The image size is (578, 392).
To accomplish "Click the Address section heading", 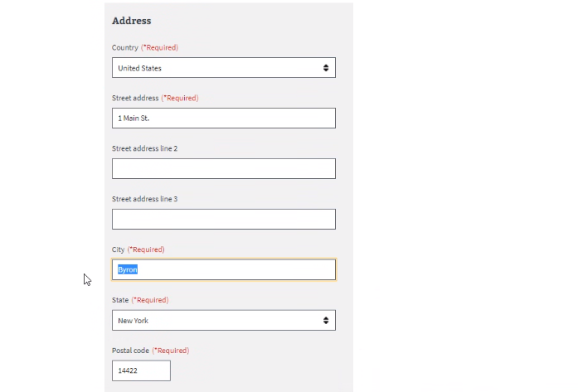I will tap(131, 21).
